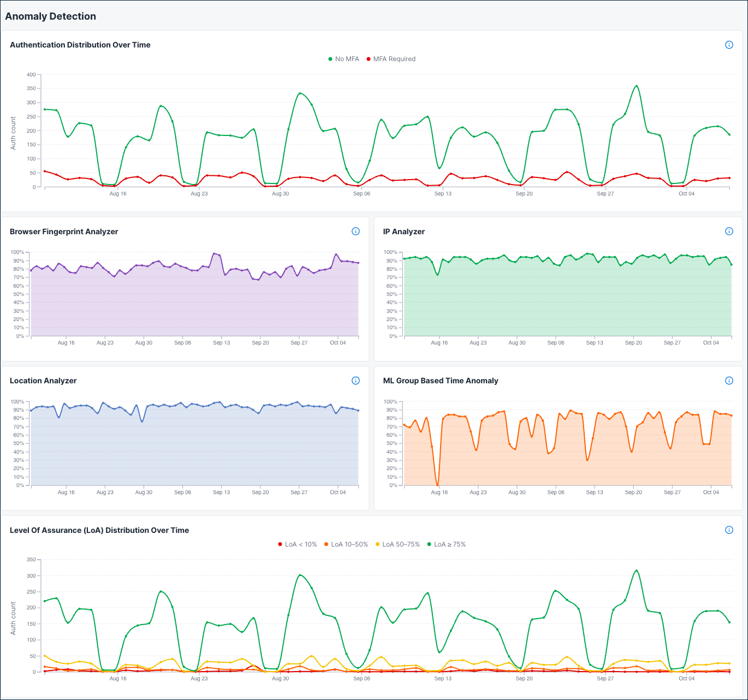748x700 pixels.
Task: Click the Anomaly Detection page heading
Action: 51,16
